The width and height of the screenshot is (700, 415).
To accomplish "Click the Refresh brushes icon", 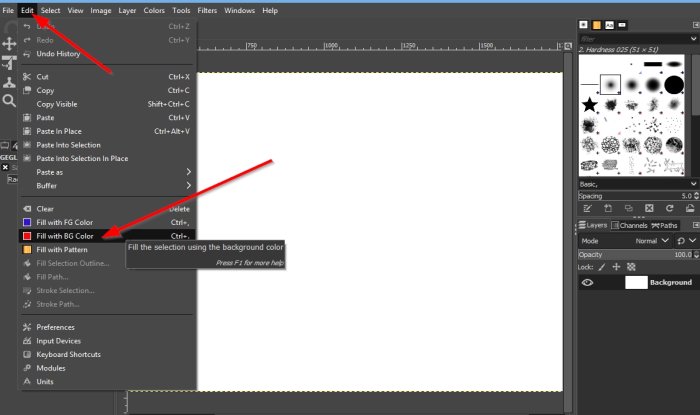I will (x=669, y=208).
